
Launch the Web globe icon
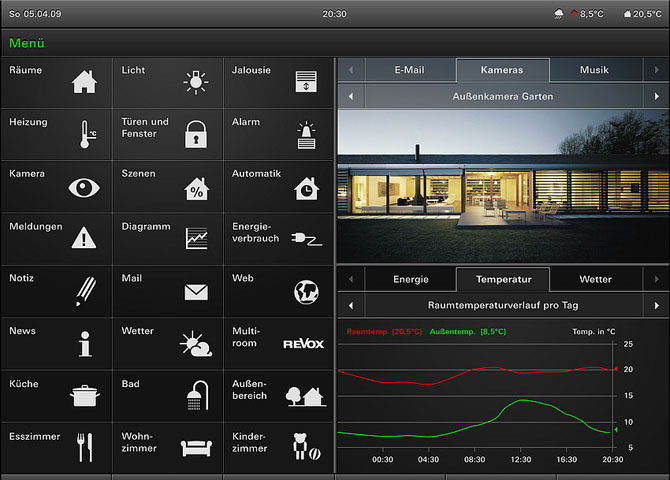tap(306, 291)
